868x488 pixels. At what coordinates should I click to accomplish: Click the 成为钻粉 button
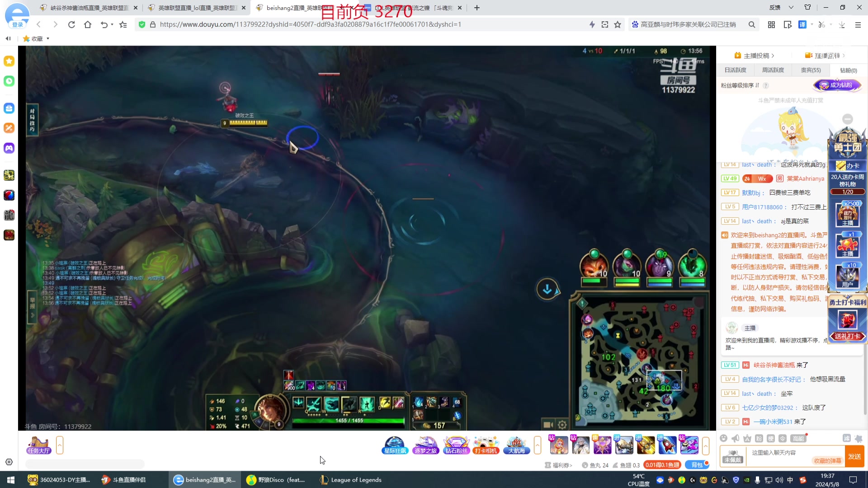pos(837,85)
